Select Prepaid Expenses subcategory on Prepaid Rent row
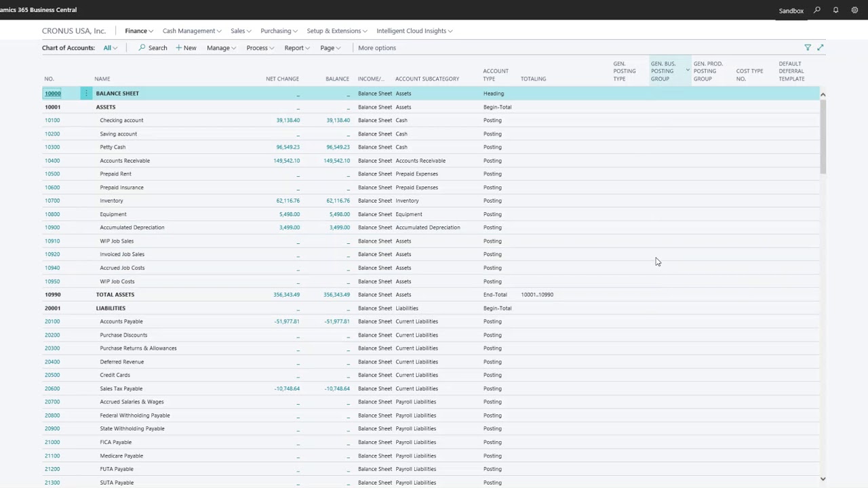The width and height of the screenshot is (868, 488). tap(417, 174)
